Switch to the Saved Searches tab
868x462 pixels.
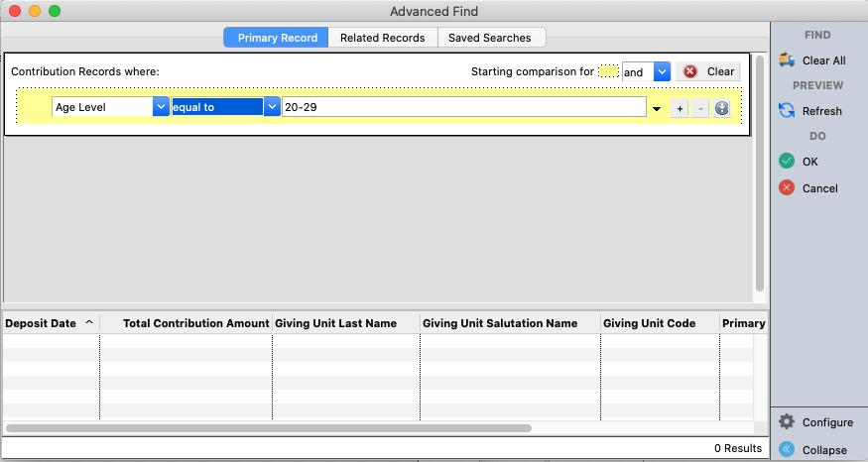point(489,38)
